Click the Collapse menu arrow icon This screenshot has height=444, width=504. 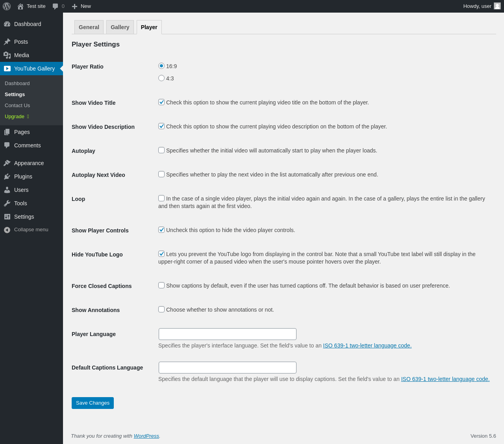click(7, 230)
